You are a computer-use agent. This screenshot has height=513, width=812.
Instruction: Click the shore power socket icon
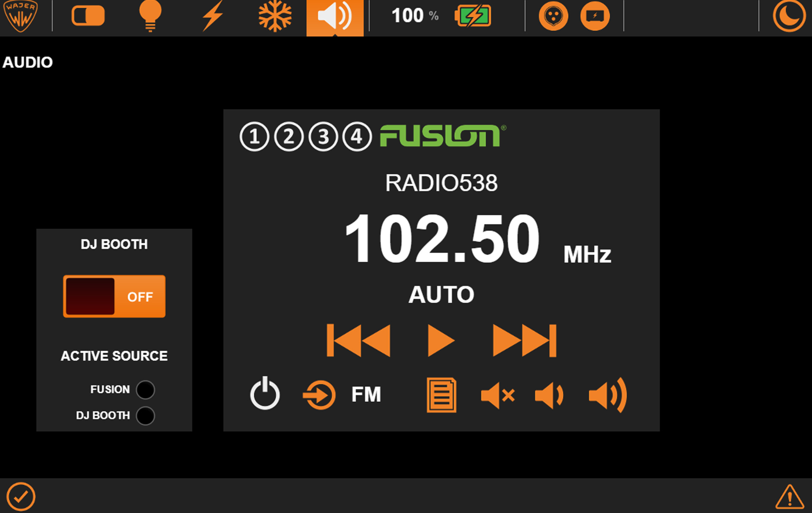553,16
